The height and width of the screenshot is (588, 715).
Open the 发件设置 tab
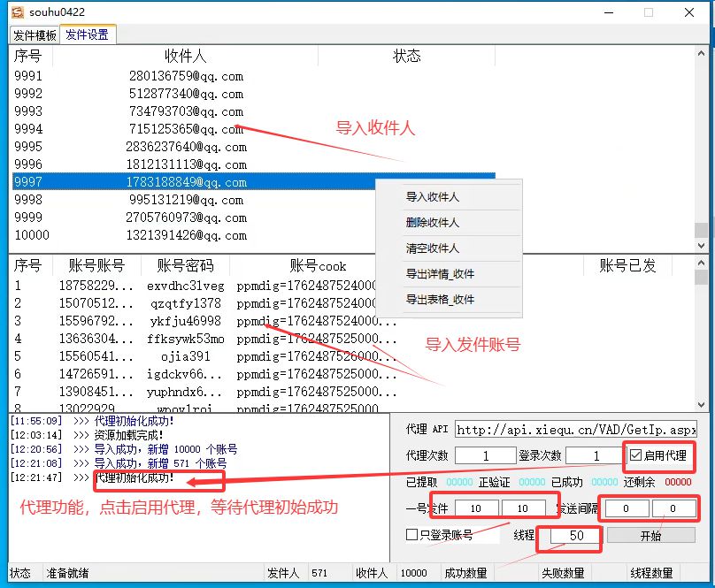[x=87, y=35]
